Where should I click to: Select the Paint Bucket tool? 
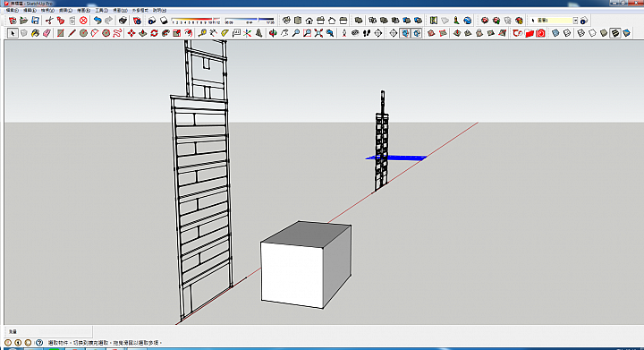(35, 33)
